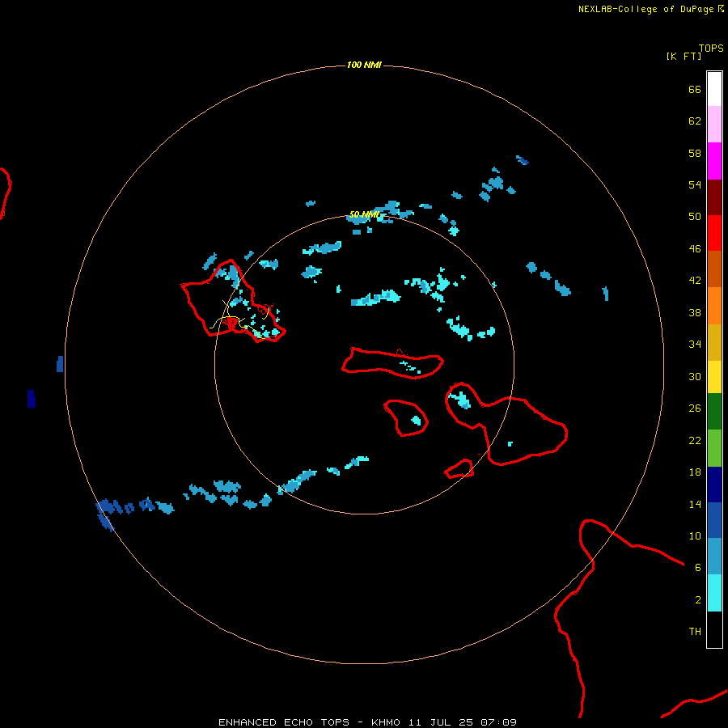Click the 26 value on the scale

click(x=695, y=408)
